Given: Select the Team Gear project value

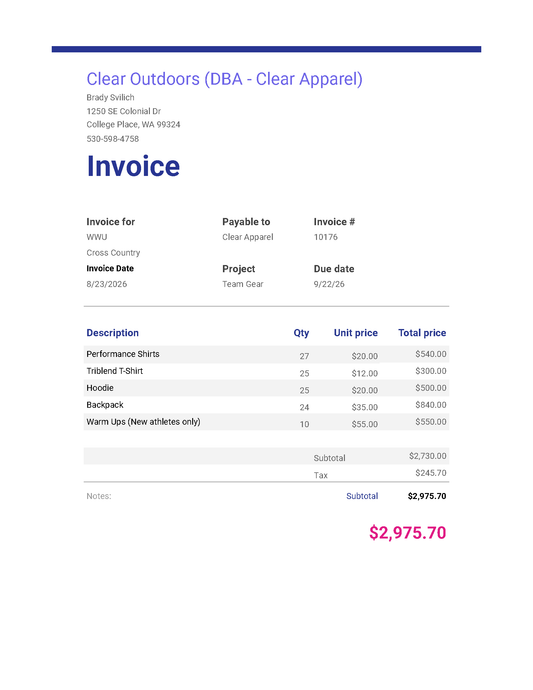Looking at the screenshot, I should pyautogui.click(x=243, y=284).
